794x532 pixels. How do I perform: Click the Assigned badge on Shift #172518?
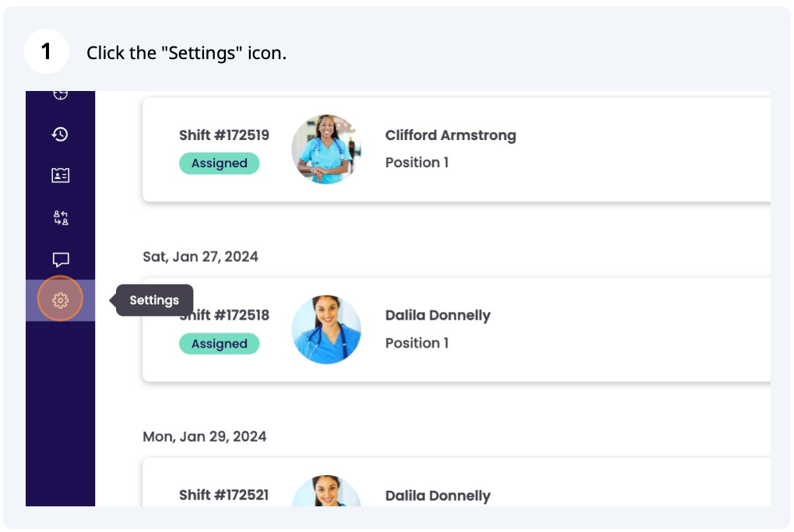[219, 344]
